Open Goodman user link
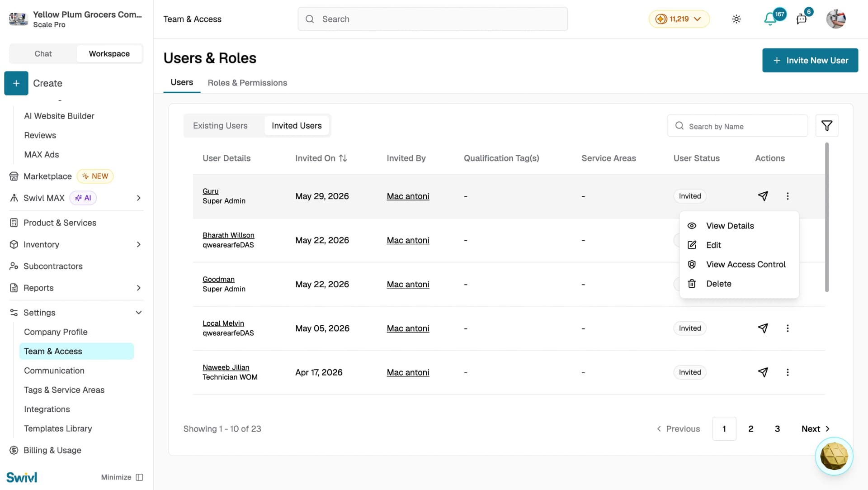 coord(218,280)
